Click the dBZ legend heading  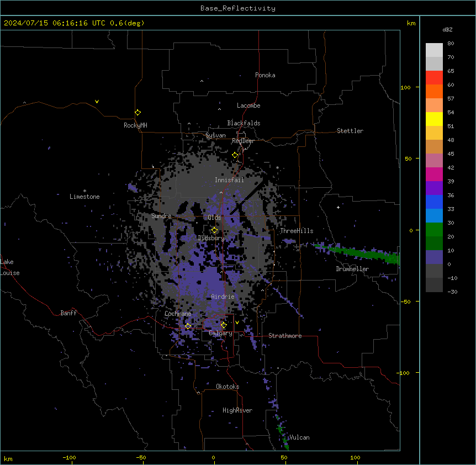point(447,29)
